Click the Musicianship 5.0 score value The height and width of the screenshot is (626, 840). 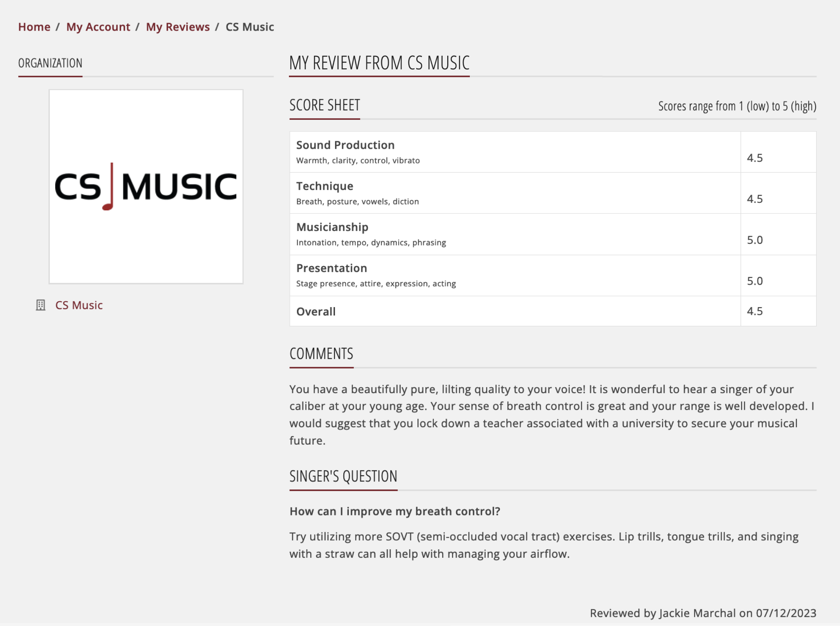point(755,240)
